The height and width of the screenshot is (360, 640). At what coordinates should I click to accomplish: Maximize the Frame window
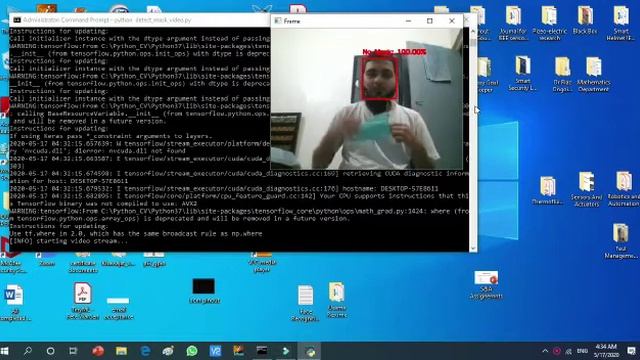(x=430, y=21)
